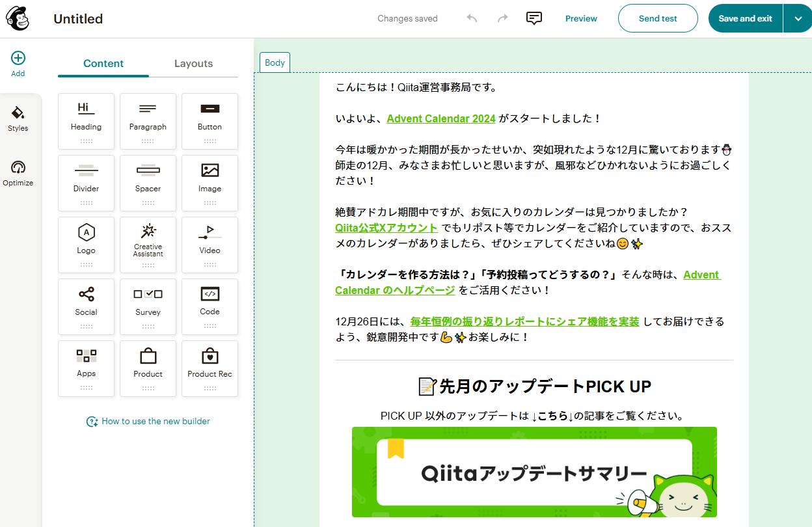Select the Image content block
The height and width of the screenshot is (527, 812).
[210, 183]
